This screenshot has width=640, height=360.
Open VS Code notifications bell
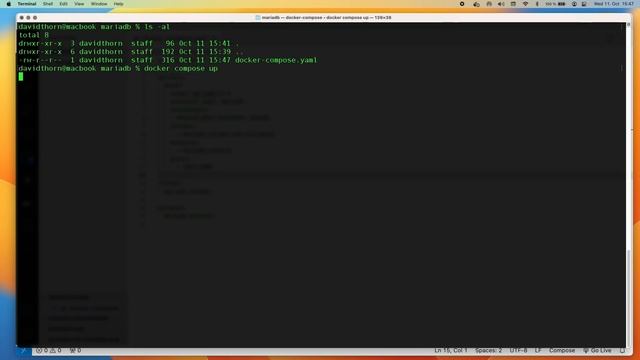coord(622,351)
